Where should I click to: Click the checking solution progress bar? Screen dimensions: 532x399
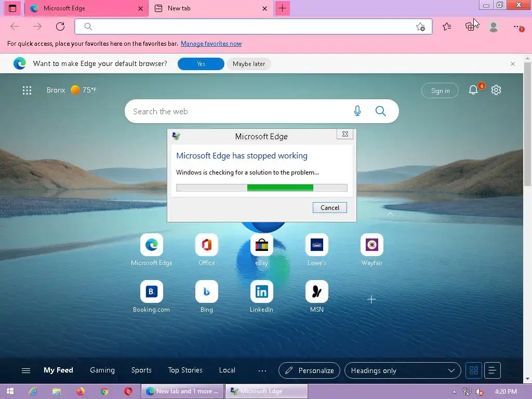click(x=262, y=188)
